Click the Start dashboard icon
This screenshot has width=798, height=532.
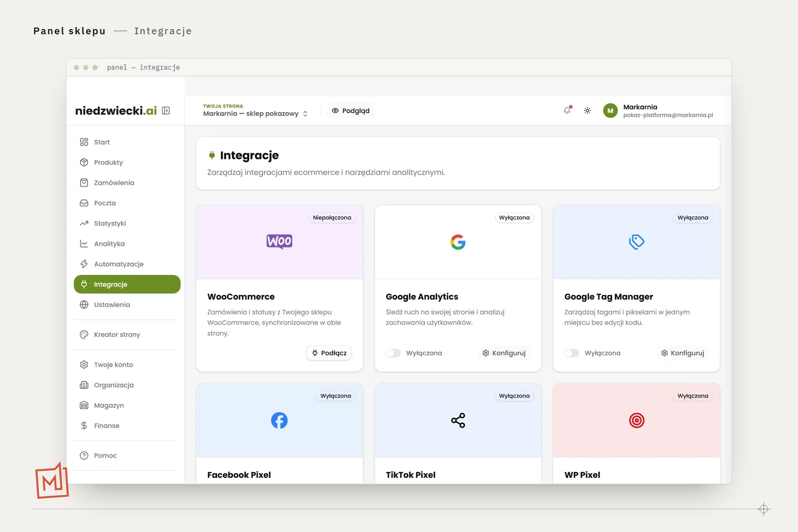point(84,142)
